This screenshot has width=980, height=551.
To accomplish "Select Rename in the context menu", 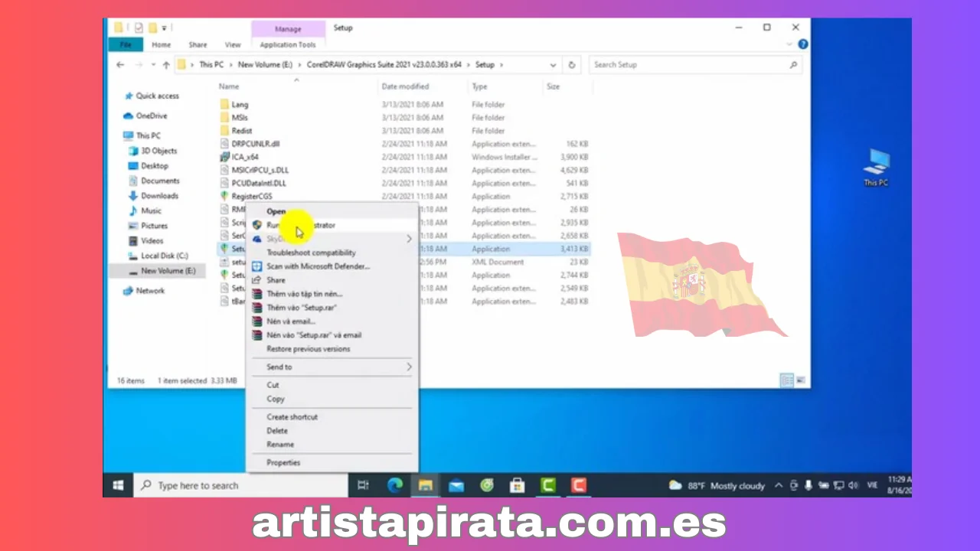I will pyautogui.click(x=332, y=445).
